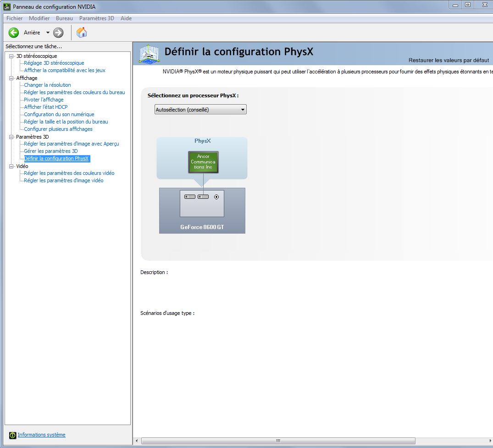This screenshot has height=448, width=493.
Task: Select Pivoter l'affichage
Action: point(44,100)
